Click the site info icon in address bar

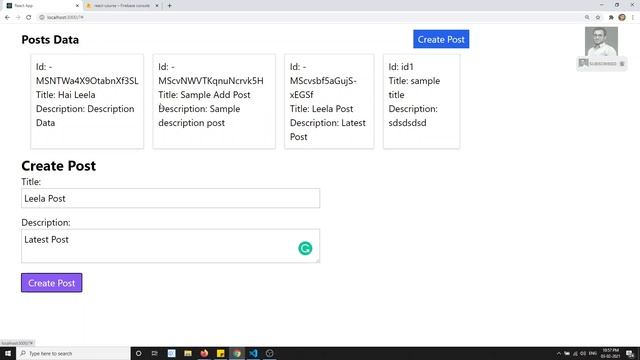(42, 18)
